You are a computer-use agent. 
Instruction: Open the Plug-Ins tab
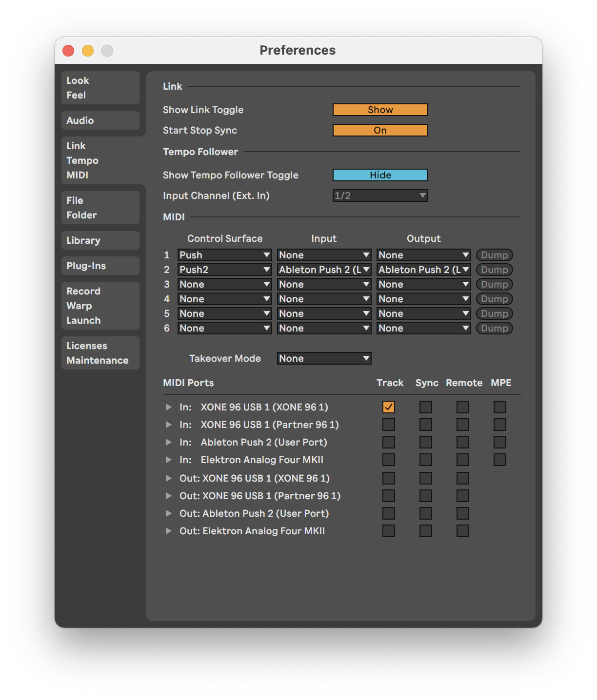coord(100,266)
